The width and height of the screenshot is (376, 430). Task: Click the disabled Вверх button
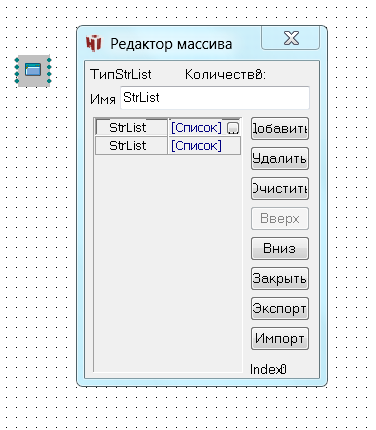pyautogui.click(x=280, y=219)
